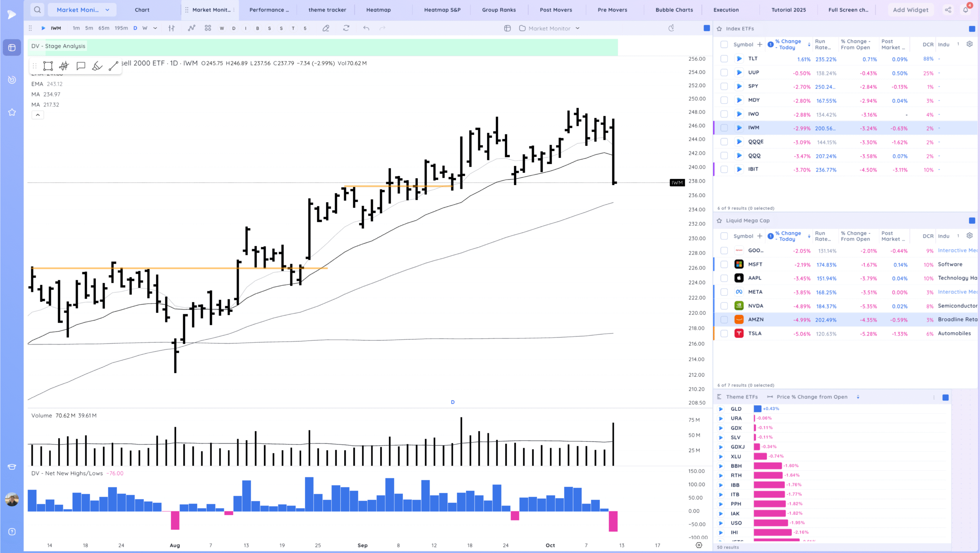Image resolution: width=980 pixels, height=553 pixels.
Task: Click blue color square in Theme ETFs header
Action: tap(945, 398)
